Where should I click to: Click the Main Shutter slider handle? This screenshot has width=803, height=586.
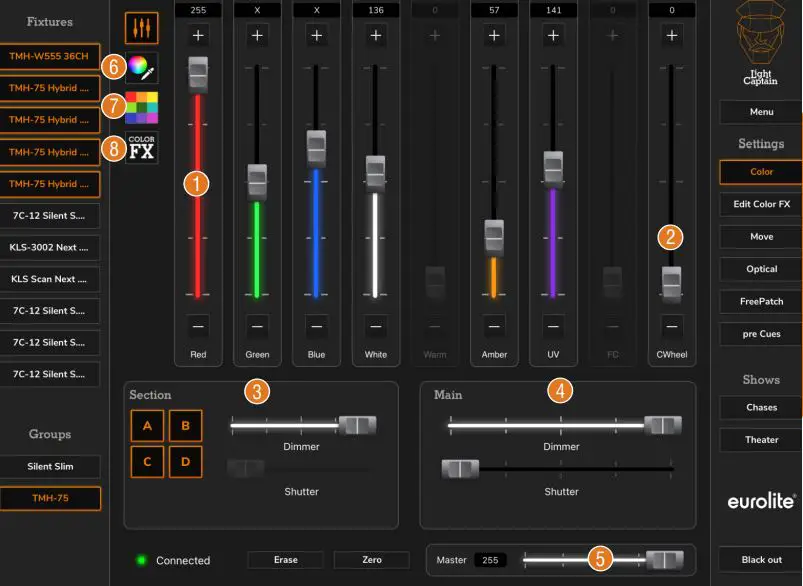tap(460, 469)
